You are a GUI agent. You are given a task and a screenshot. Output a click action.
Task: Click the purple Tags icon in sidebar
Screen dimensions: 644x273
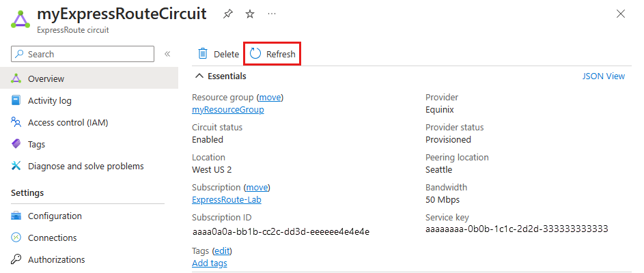click(16, 144)
